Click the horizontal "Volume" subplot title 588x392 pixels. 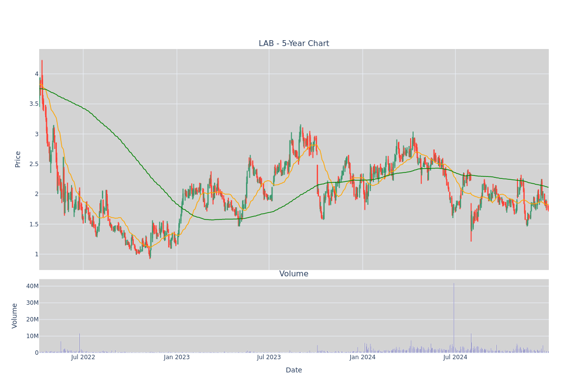(x=294, y=274)
